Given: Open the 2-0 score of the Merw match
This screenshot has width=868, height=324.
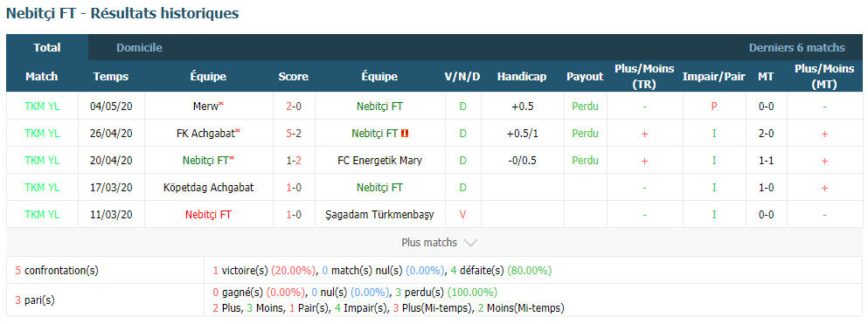Looking at the screenshot, I should click(294, 107).
